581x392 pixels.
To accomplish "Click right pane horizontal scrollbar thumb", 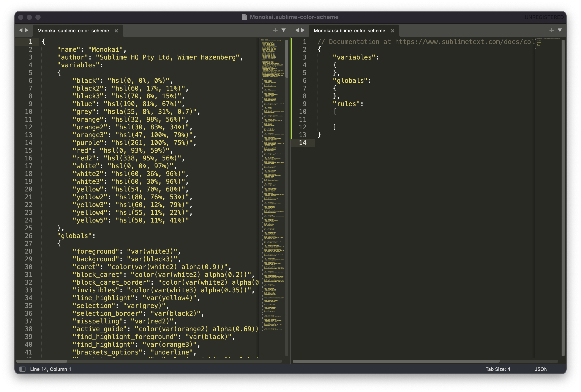I will click(396, 361).
